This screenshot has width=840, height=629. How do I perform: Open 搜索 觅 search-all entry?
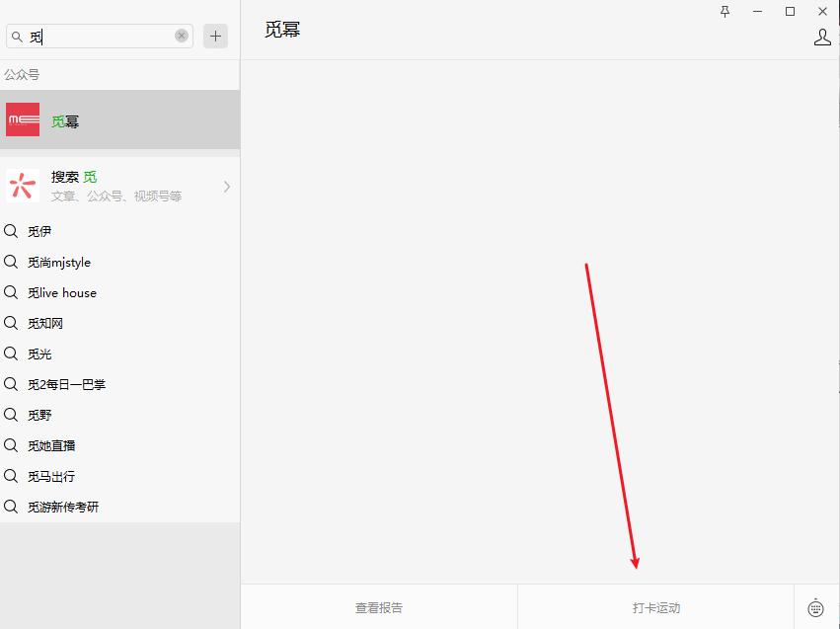[x=120, y=186]
